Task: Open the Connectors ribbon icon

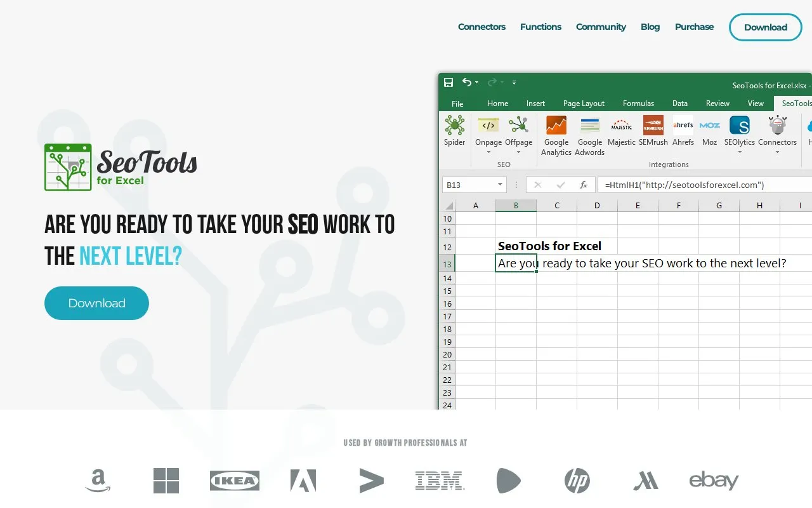Action: point(777,126)
